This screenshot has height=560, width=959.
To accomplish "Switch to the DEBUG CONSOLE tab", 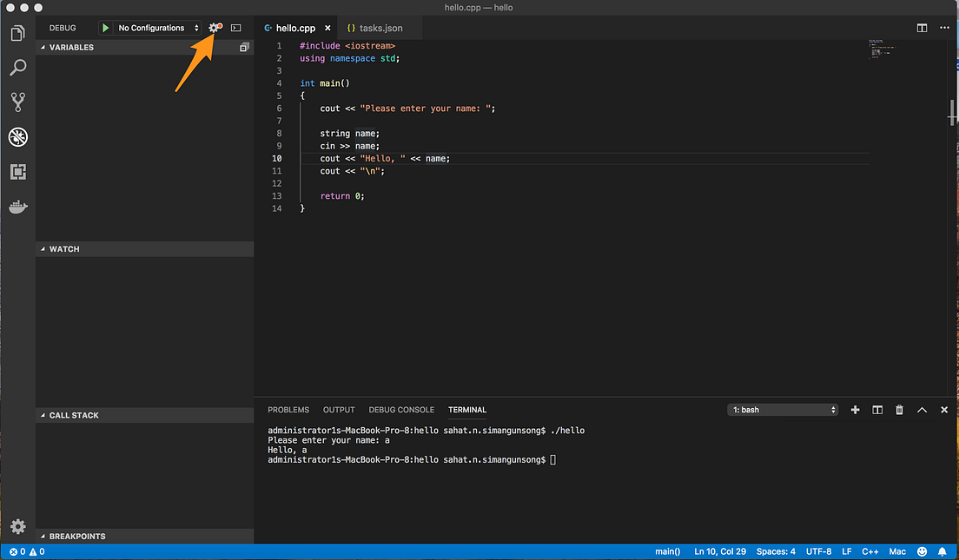I will [x=400, y=409].
